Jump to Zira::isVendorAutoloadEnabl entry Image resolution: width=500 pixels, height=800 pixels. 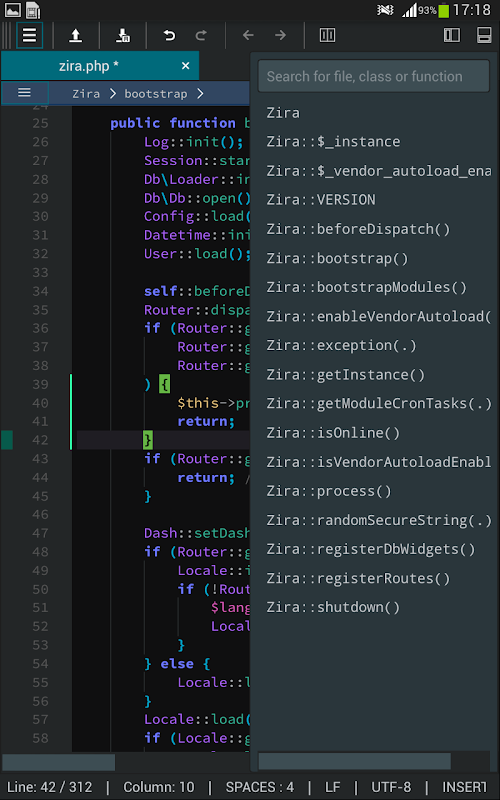(378, 462)
